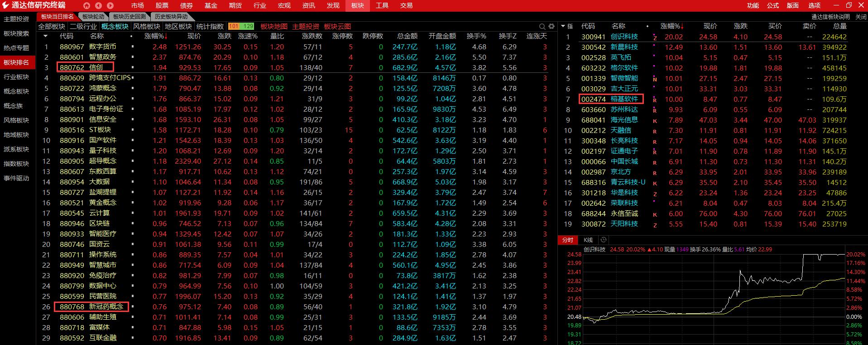
Task: Open the stock list dropdown arrow before 指
Action: click(x=563, y=26)
